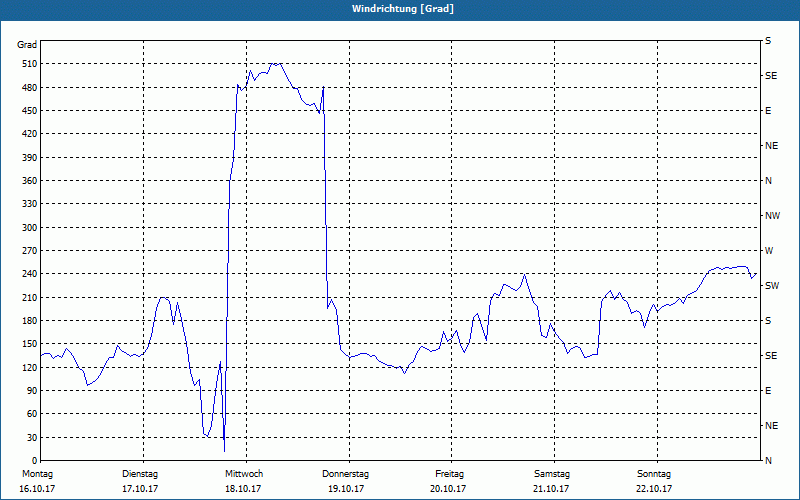Click the 'Sonntag' day label
Image resolution: width=800 pixels, height=500 pixels.
(654, 474)
